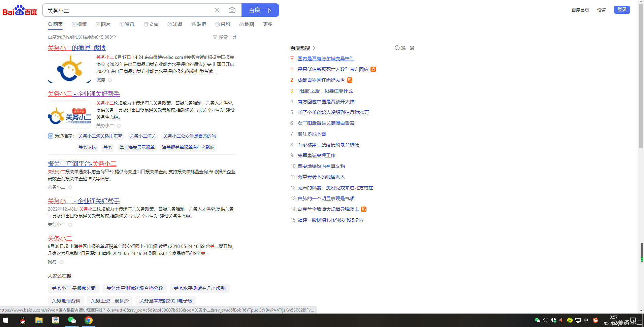Click the 中 input language indicator
The height and width of the screenshot is (327, 644).
point(586,320)
